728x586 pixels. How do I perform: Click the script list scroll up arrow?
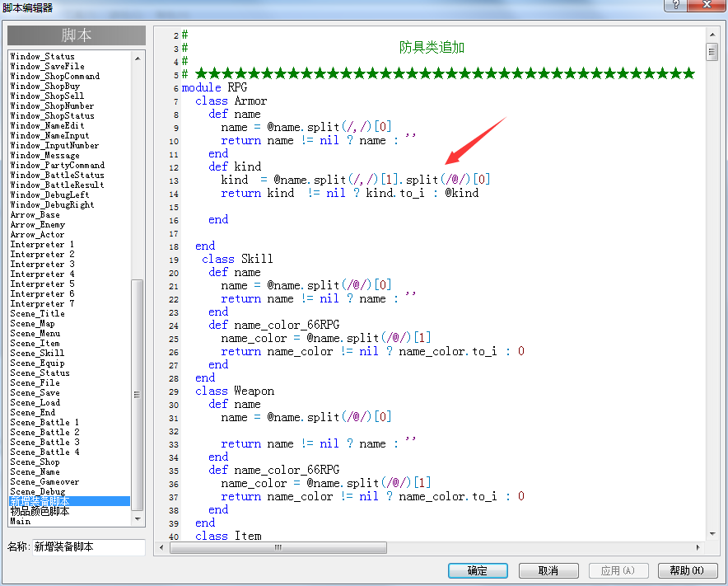click(x=138, y=59)
